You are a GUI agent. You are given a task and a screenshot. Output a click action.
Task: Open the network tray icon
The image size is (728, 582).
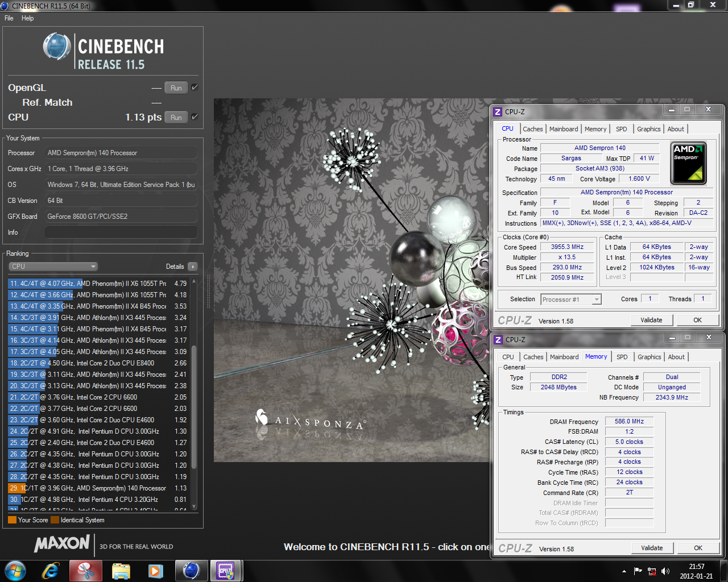point(652,571)
